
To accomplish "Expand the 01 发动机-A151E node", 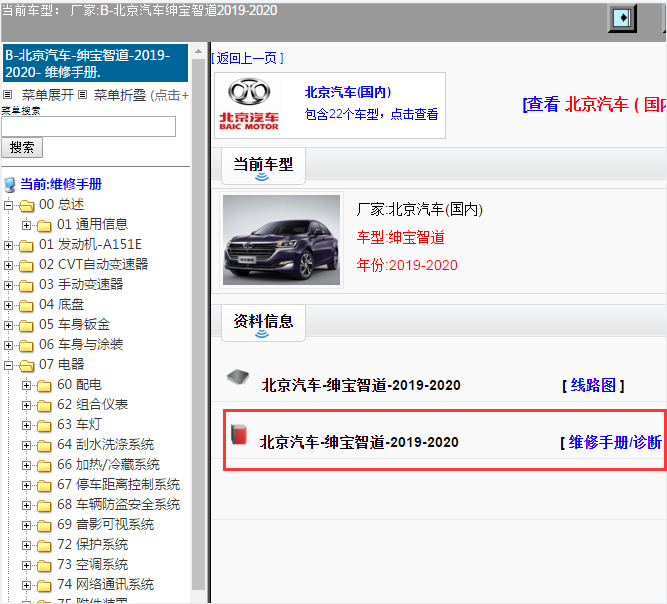I will 8,245.
